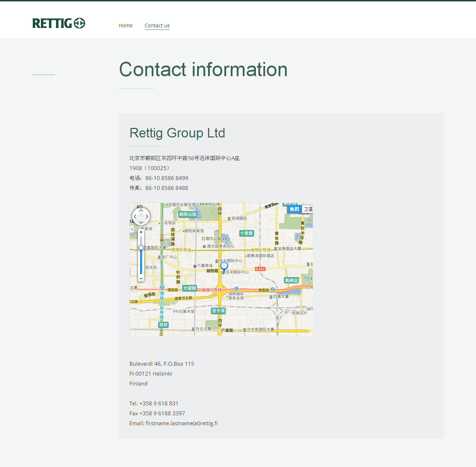Click the blue location pin marker
476x467 pixels.
coord(224,266)
